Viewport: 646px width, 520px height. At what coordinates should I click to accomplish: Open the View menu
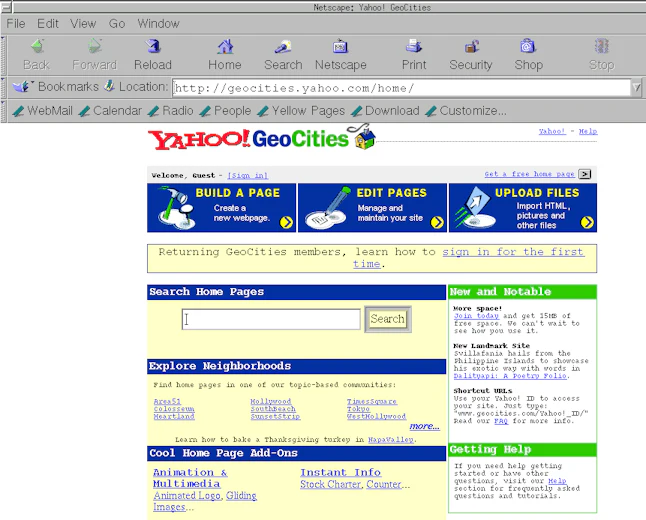click(83, 23)
